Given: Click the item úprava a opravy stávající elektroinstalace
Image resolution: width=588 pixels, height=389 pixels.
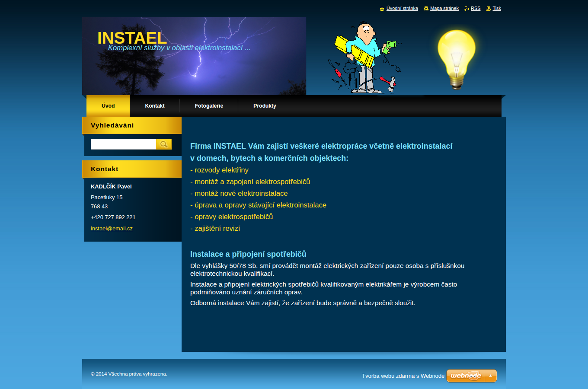Looking at the screenshot, I should (x=259, y=205).
